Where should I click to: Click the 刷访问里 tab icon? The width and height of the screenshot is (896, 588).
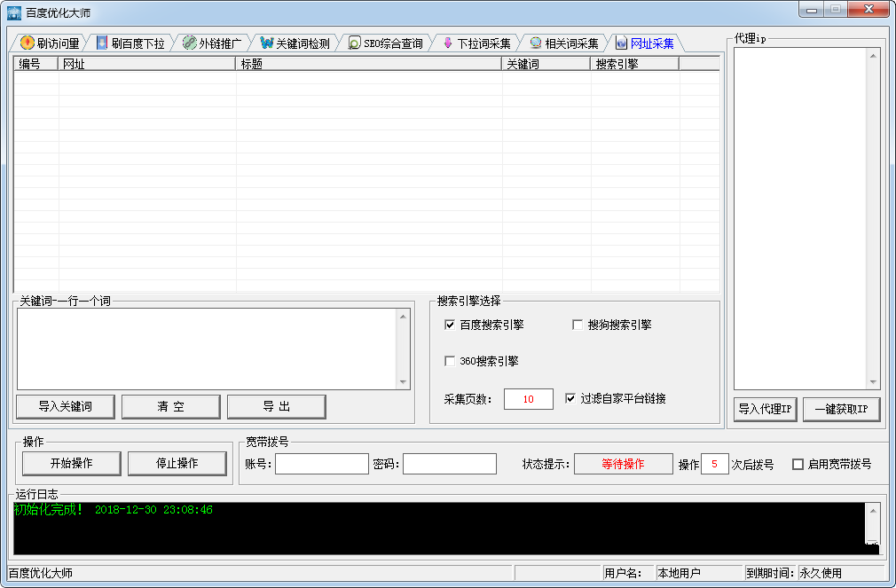pos(27,43)
